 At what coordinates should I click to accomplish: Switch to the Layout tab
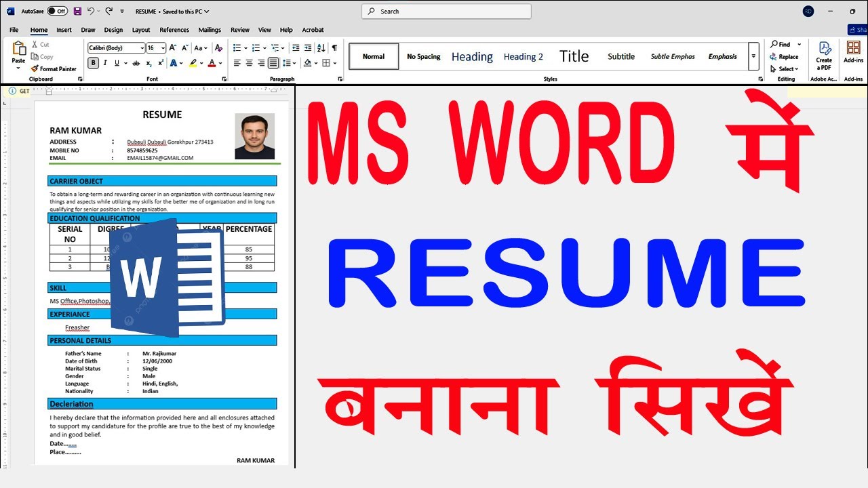(x=141, y=30)
